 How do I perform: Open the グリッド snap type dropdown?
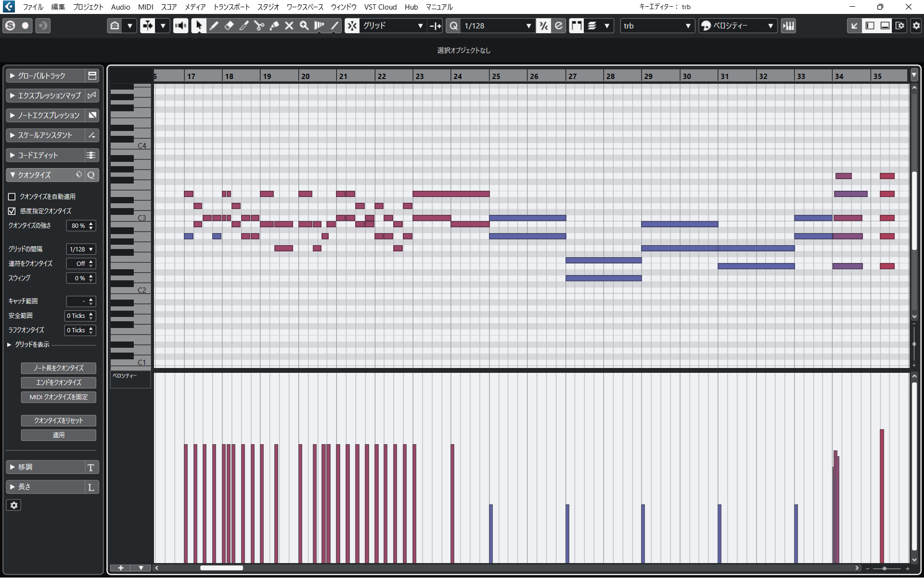coord(393,26)
